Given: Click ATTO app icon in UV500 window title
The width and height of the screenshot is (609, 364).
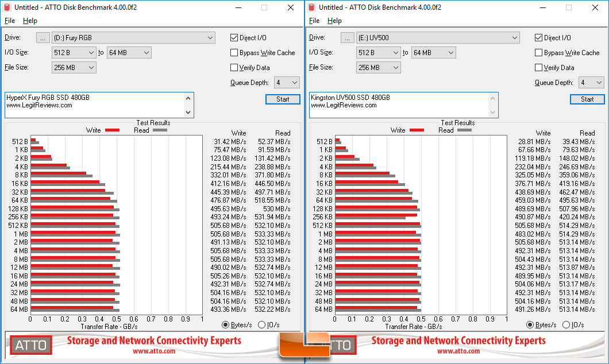Looking at the screenshot, I should pos(311,7).
